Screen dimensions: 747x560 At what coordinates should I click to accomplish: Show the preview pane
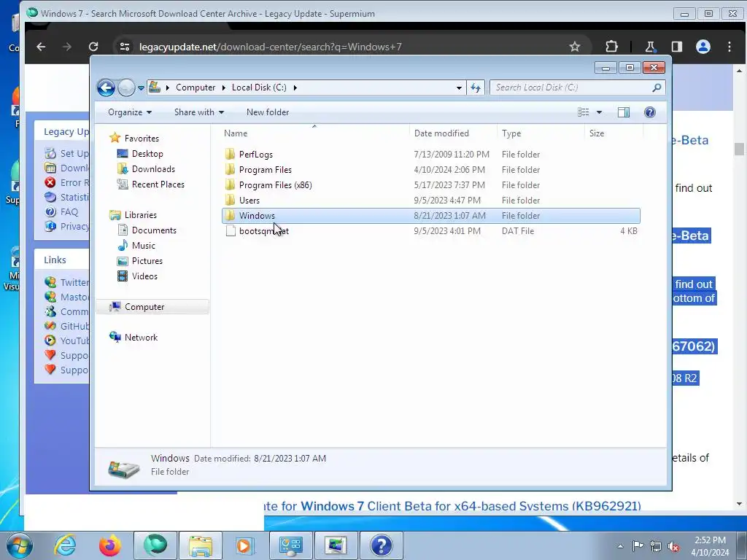pyautogui.click(x=624, y=112)
